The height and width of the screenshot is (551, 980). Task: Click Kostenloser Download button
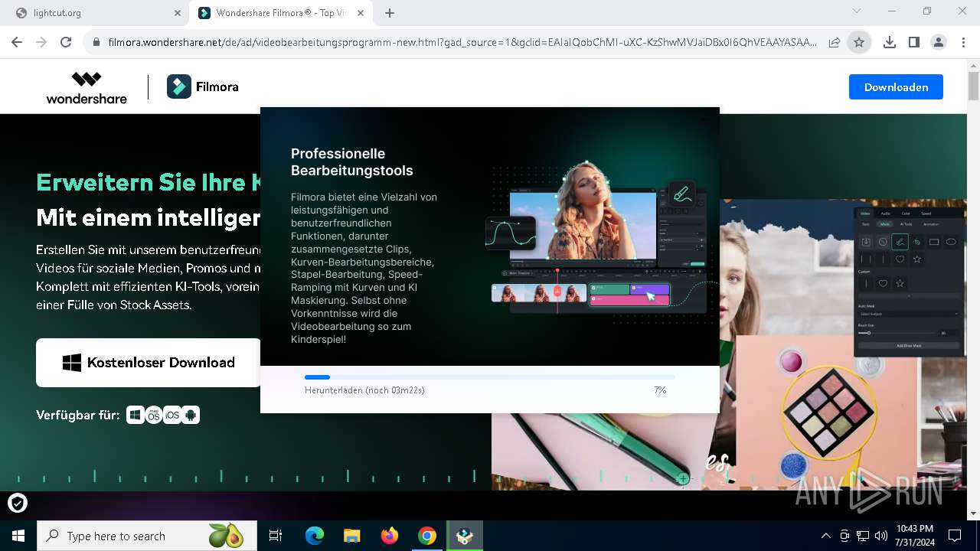[x=149, y=363]
